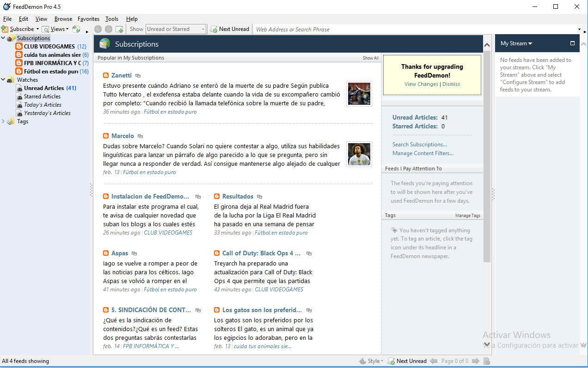Click the newspaper vertical scrollbar thumb

[487, 157]
